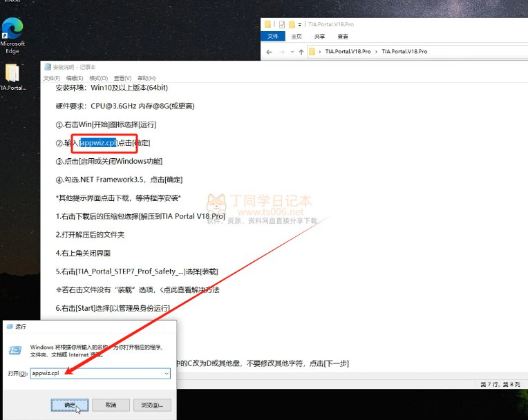Expand Run dialog command history dropdown
The height and width of the screenshot is (420, 528).
(167, 373)
